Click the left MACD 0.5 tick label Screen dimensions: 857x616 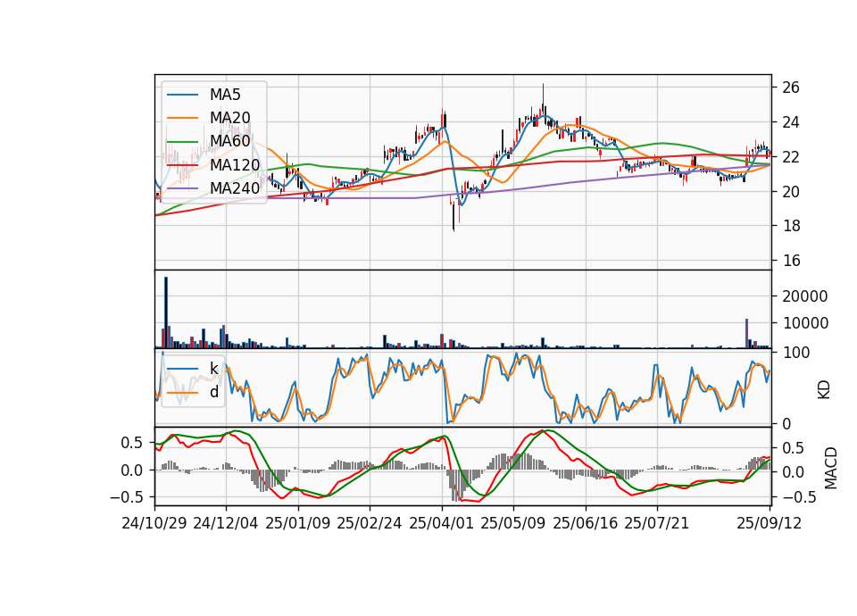coord(132,443)
